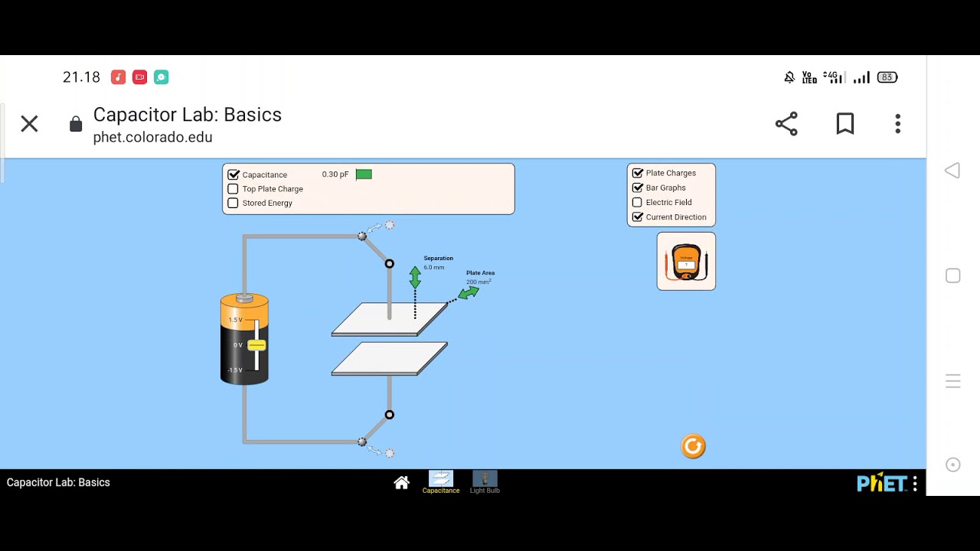Tap the lock site-security icon
Screen dimensions: 980x551
pos(76,124)
